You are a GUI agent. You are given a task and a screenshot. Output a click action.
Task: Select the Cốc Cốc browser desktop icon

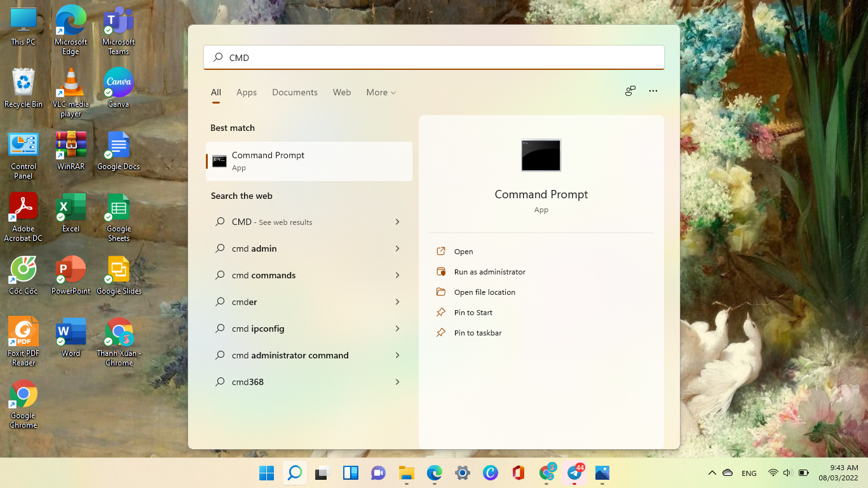click(x=24, y=275)
